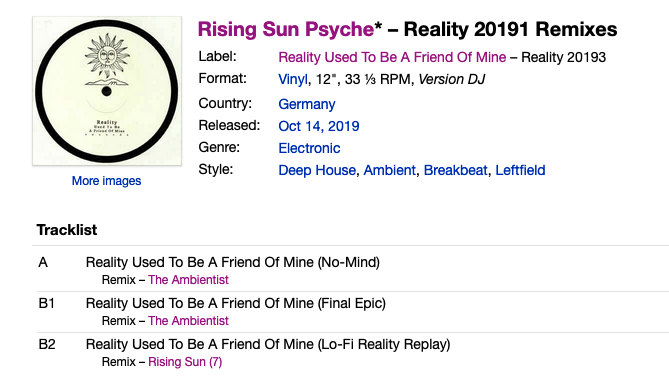Screen dimensions: 669x386
Task: Select the Final Epic track title
Action: coord(236,303)
